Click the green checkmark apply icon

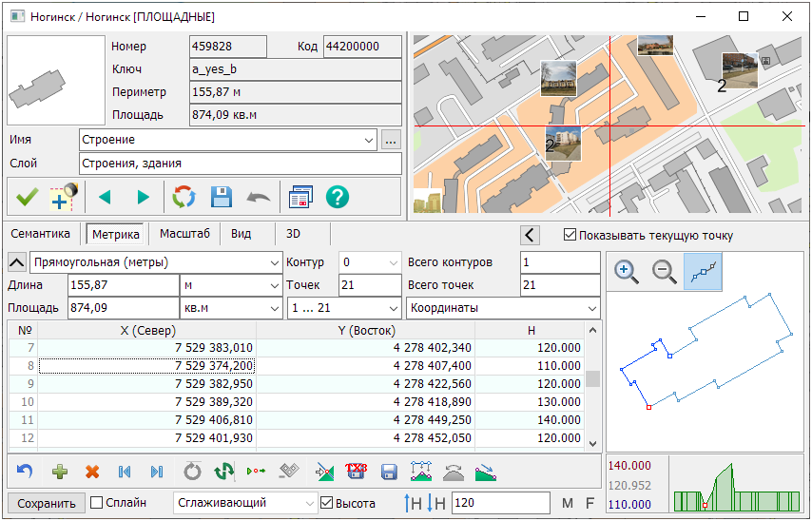pyautogui.click(x=27, y=198)
